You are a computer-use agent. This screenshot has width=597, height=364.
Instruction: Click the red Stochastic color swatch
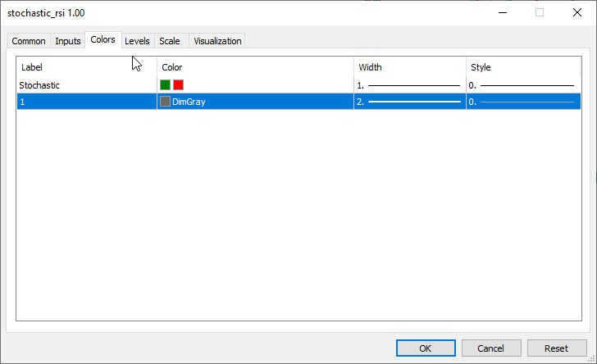pyautogui.click(x=178, y=85)
